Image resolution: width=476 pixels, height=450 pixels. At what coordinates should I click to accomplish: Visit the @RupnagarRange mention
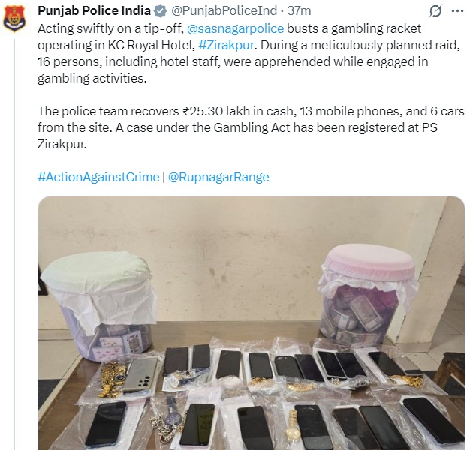(x=218, y=177)
